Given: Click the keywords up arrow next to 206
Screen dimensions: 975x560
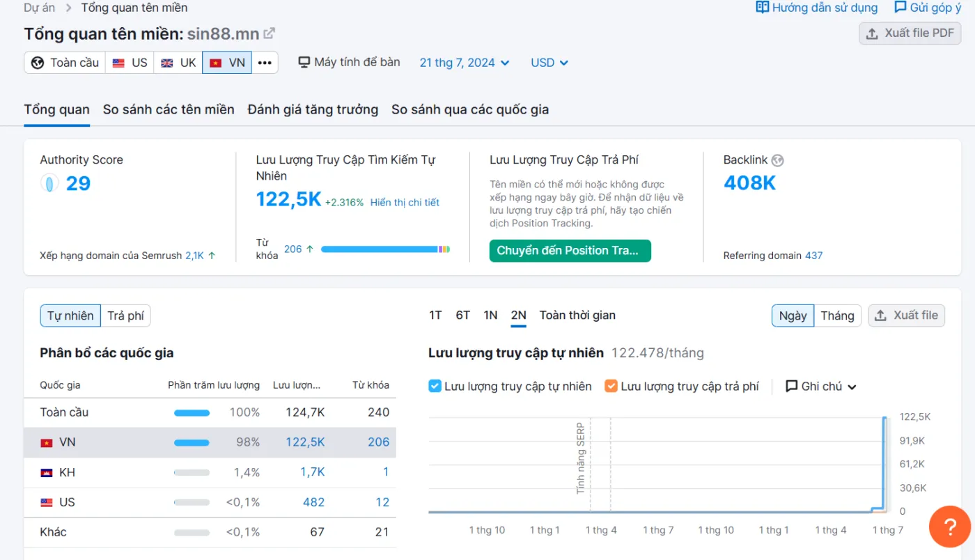Looking at the screenshot, I should pos(310,249).
